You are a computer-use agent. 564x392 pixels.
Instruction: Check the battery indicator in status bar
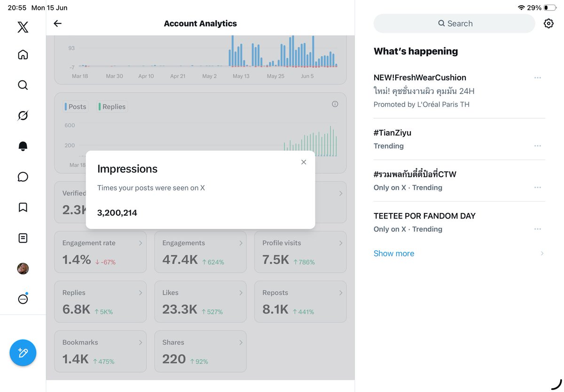click(x=549, y=8)
